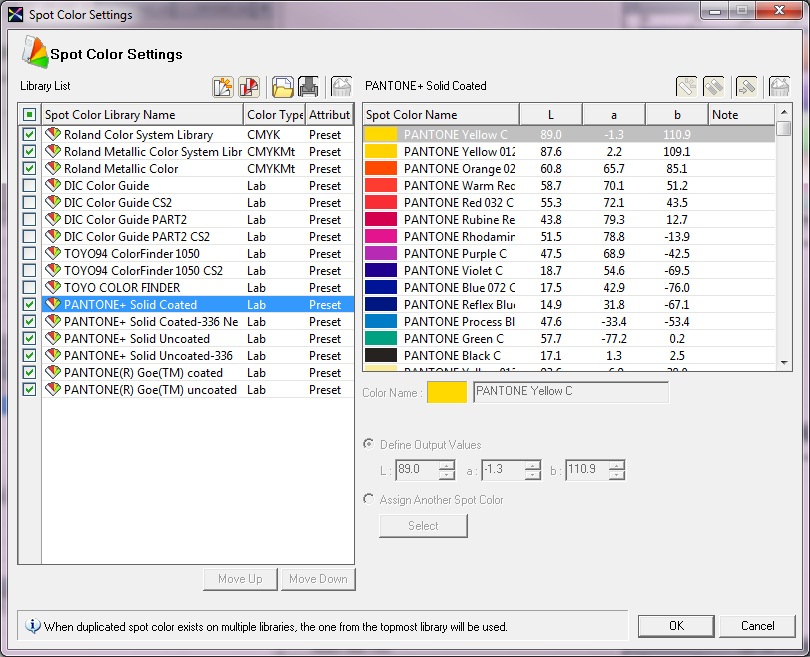The width and height of the screenshot is (810, 657).
Task: Click the icon beside Roland Metallic Color
Action: pyautogui.click(x=53, y=168)
